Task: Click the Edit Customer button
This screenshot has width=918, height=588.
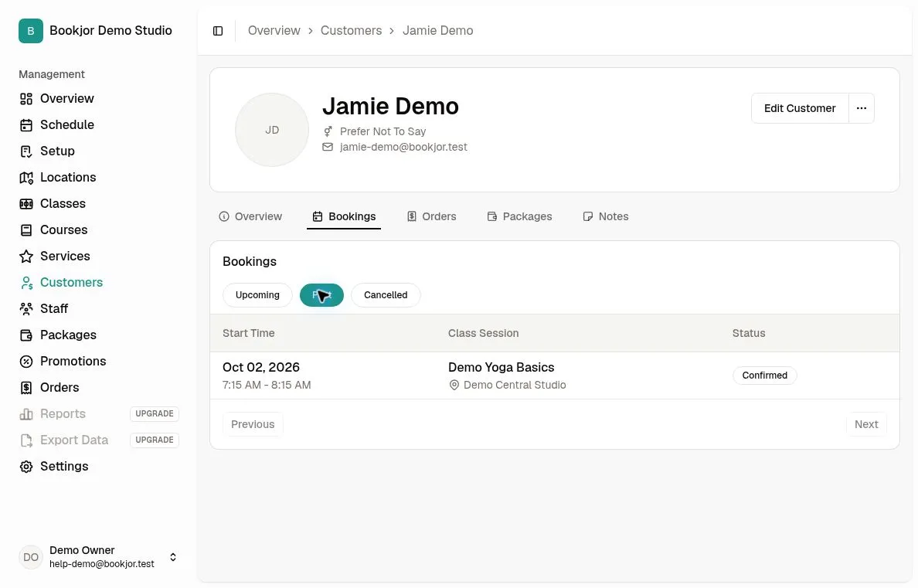Action: click(x=800, y=108)
